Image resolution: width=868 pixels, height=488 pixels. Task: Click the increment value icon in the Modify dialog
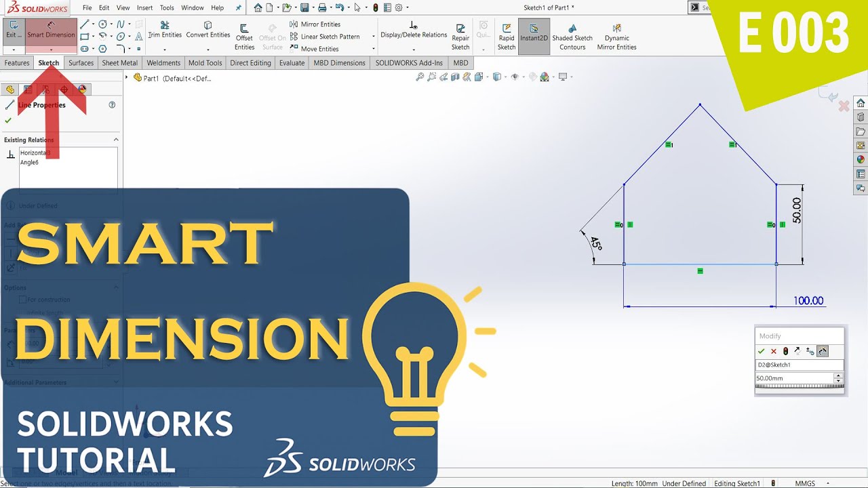810,351
